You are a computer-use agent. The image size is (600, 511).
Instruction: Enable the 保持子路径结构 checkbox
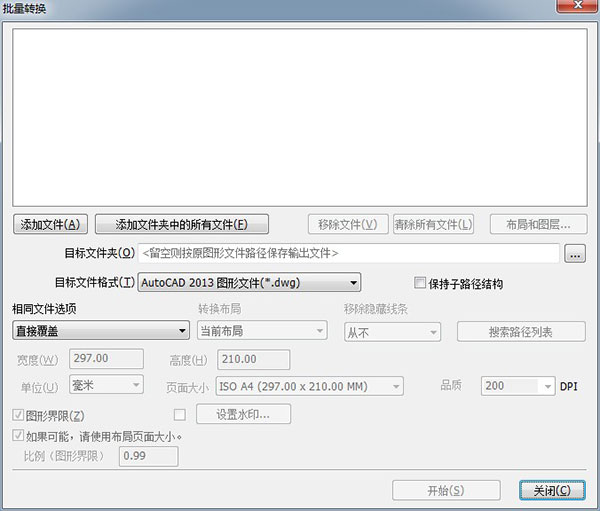pos(420,283)
